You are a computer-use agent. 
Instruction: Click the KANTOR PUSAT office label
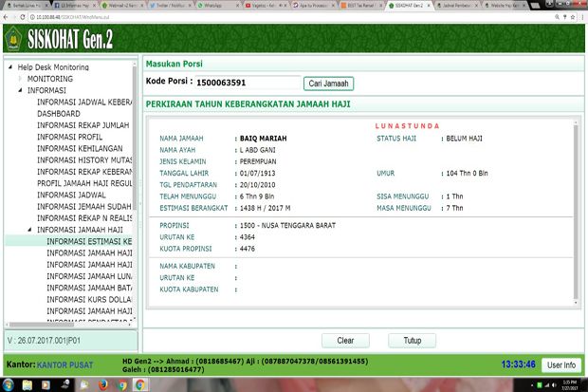coord(64,365)
